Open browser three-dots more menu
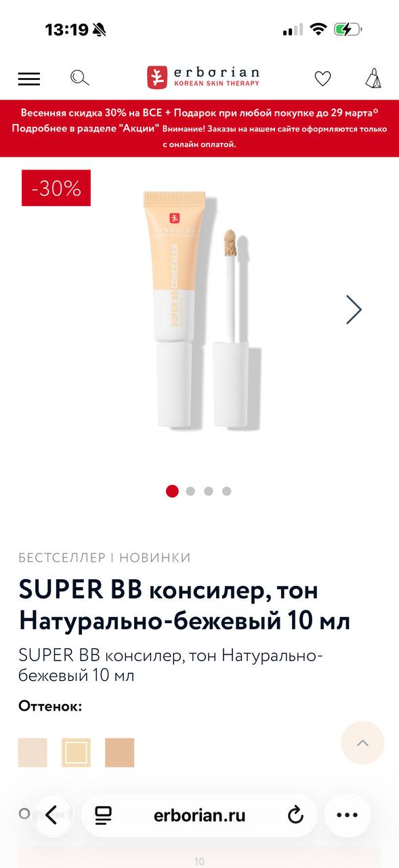 click(x=348, y=814)
